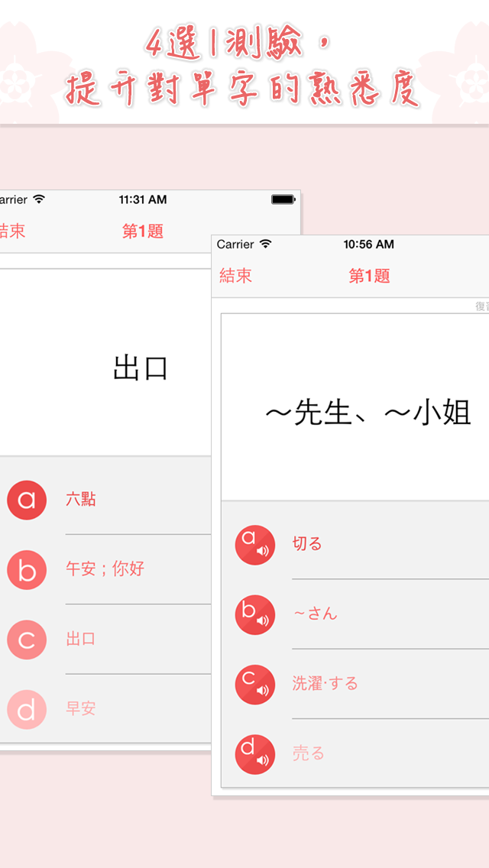489x868 pixels.
Task: Choose the answer 売る
Action: (x=308, y=753)
